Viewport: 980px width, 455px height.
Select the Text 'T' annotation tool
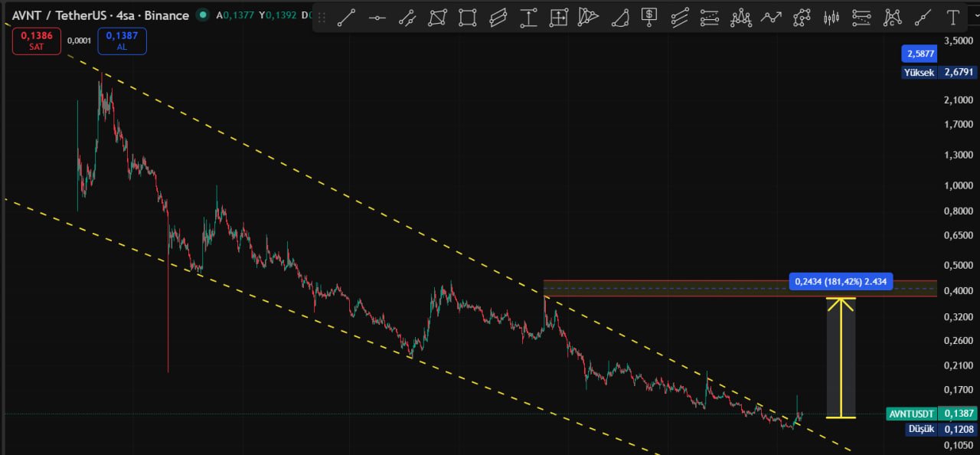point(952,17)
